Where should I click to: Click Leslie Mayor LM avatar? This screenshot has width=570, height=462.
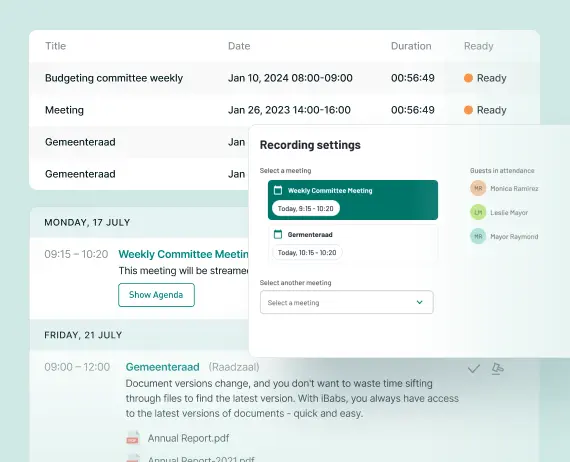click(478, 212)
